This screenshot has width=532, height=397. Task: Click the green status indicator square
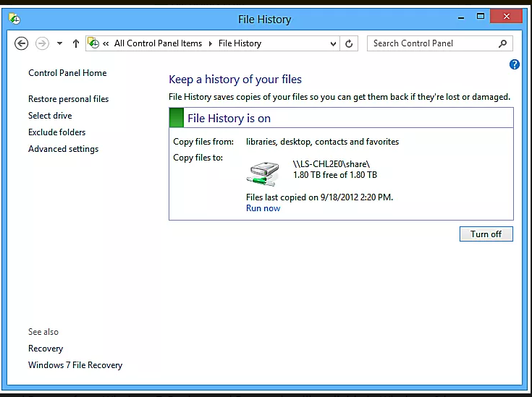[x=177, y=118]
